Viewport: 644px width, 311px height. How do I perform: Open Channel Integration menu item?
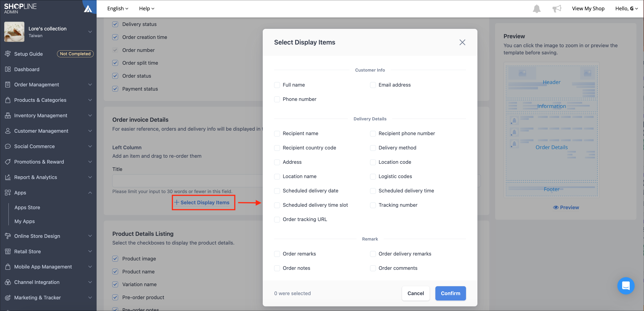click(37, 282)
